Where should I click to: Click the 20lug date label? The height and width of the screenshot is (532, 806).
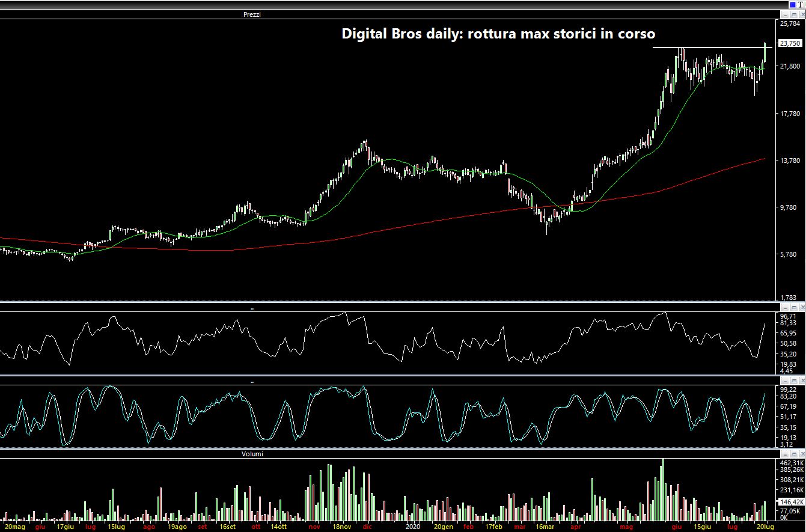point(764,527)
